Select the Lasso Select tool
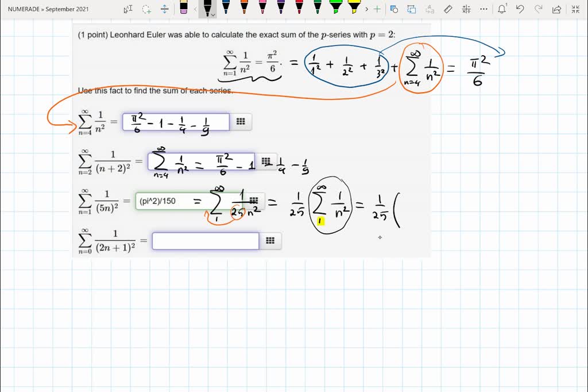This screenshot has height=392, width=588. (x=146, y=9)
